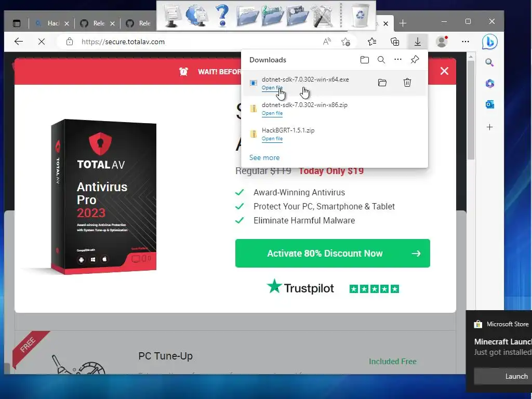Close the first GitHub Rele tab
The image size is (532, 399).
tap(112, 23)
